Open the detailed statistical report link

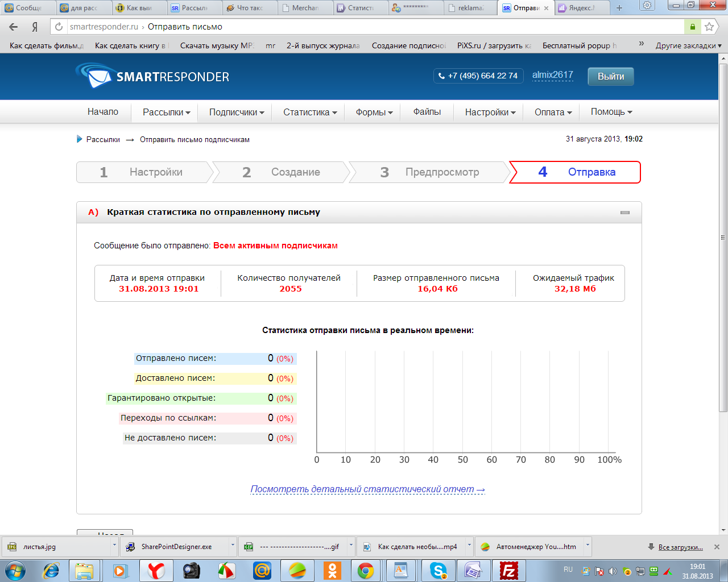tap(367, 489)
